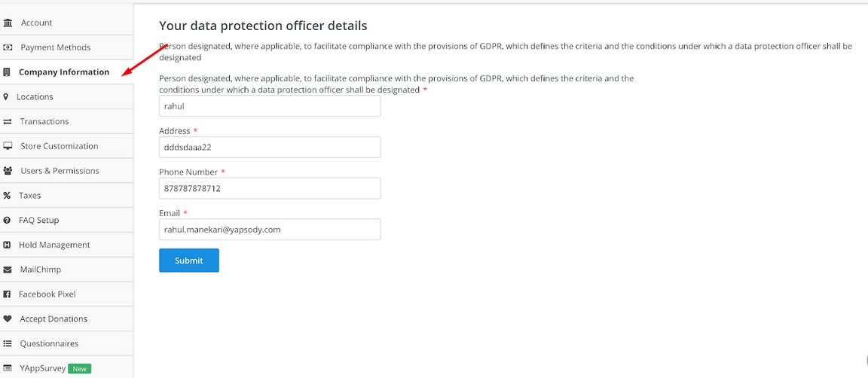Submit the data protection officer form
Screen dimensions: 868x378
coord(189,261)
